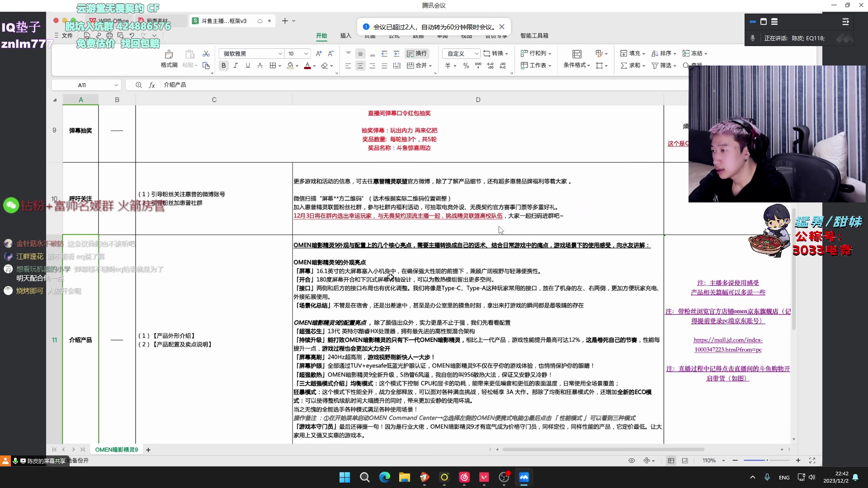Open the font color dropdown arrow
Screen dimensions: 868x488
pos(315,66)
